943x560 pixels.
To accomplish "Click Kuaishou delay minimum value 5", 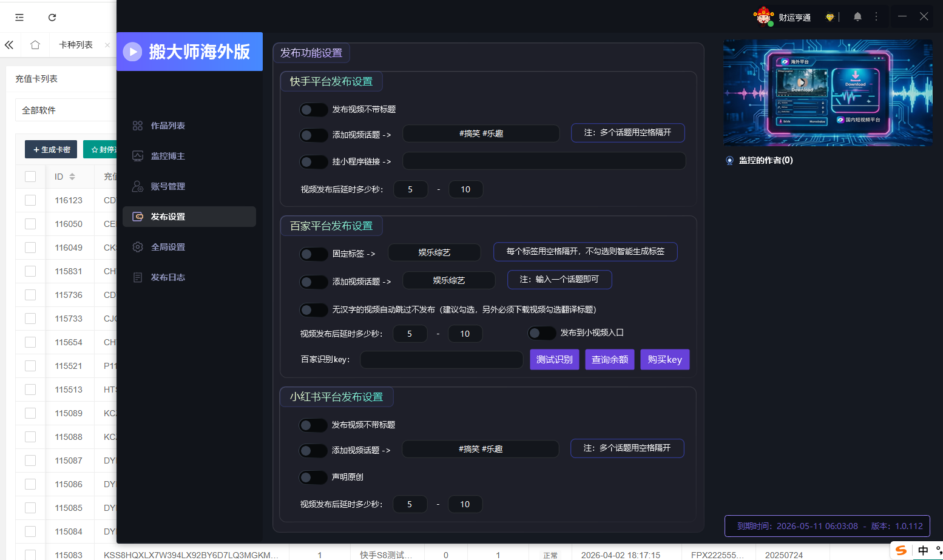I will [411, 189].
